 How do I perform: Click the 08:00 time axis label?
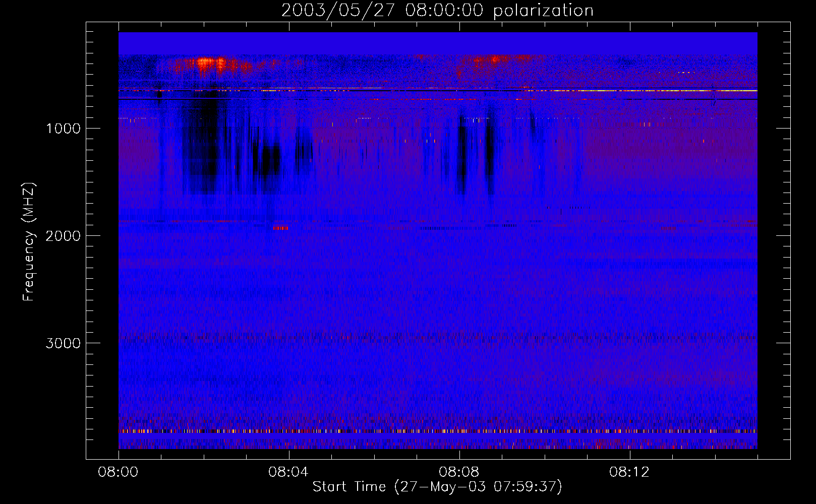pos(118,472)
